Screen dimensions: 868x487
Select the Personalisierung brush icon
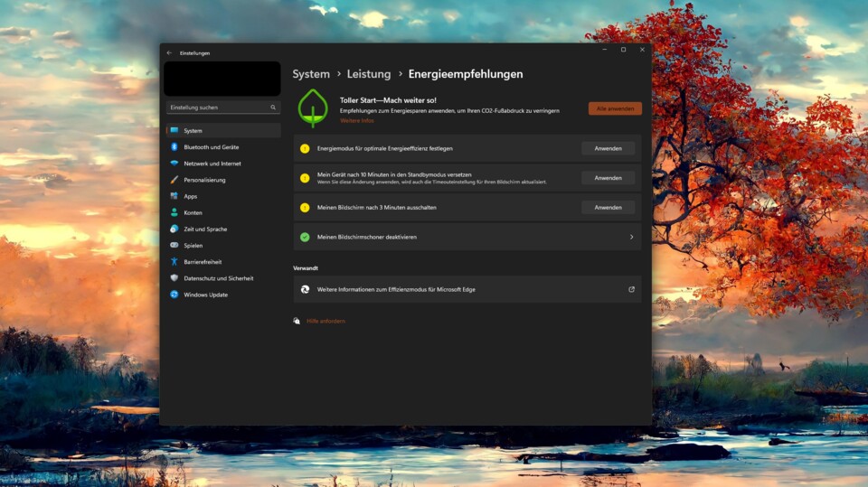175,180
